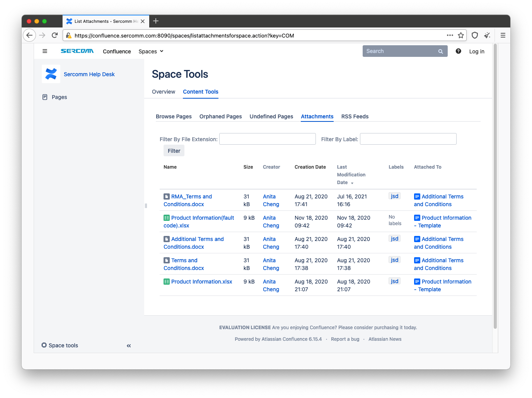Click the extension icon beside the shield
The image size is (532, 398).
tap(487, 35)
